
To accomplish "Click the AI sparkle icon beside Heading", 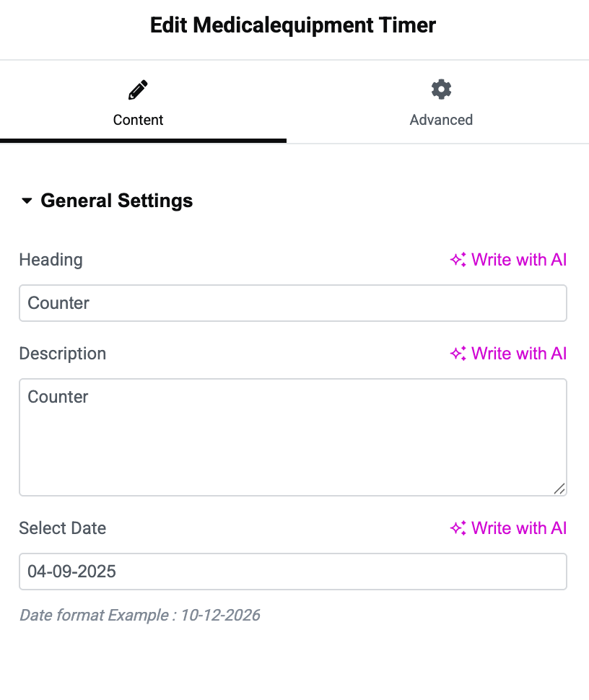I will point(458,260).
